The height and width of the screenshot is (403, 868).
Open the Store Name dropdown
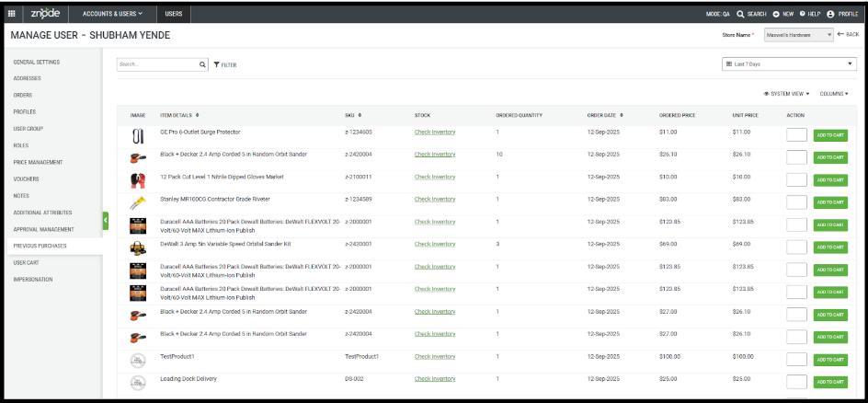(798, 34)
